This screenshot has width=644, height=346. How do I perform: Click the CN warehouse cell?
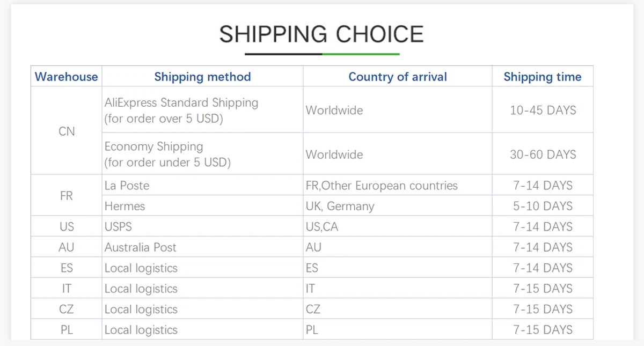click(x=67, y=131)
